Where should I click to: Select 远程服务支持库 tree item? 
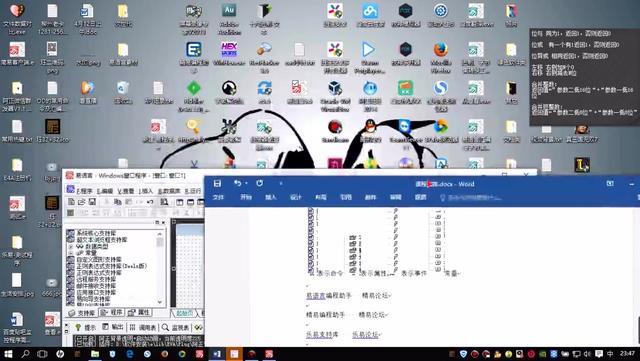pyautogui.click(x=96, y=279)
